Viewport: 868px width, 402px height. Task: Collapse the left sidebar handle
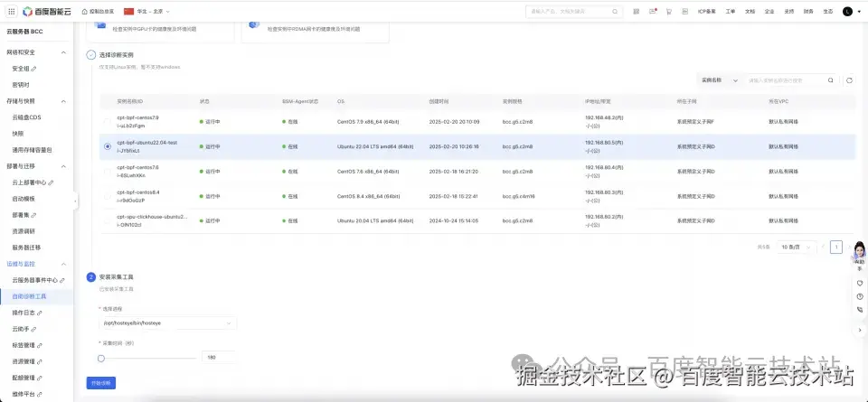tap(75, 201)
